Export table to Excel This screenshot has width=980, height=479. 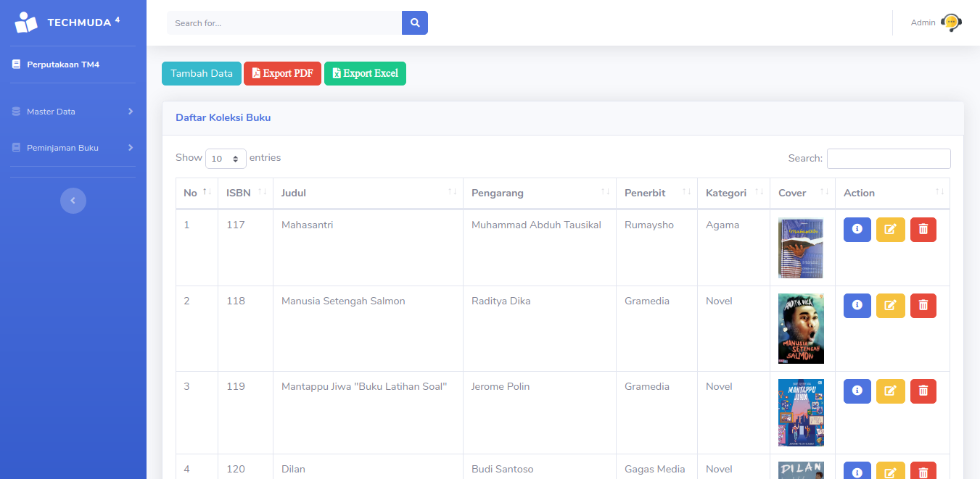pos(365,73)
